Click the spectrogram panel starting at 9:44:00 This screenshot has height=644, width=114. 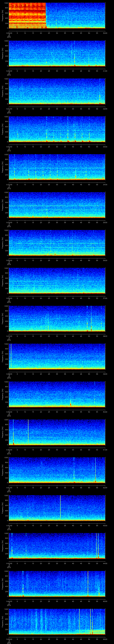click(x=57, y=584)
